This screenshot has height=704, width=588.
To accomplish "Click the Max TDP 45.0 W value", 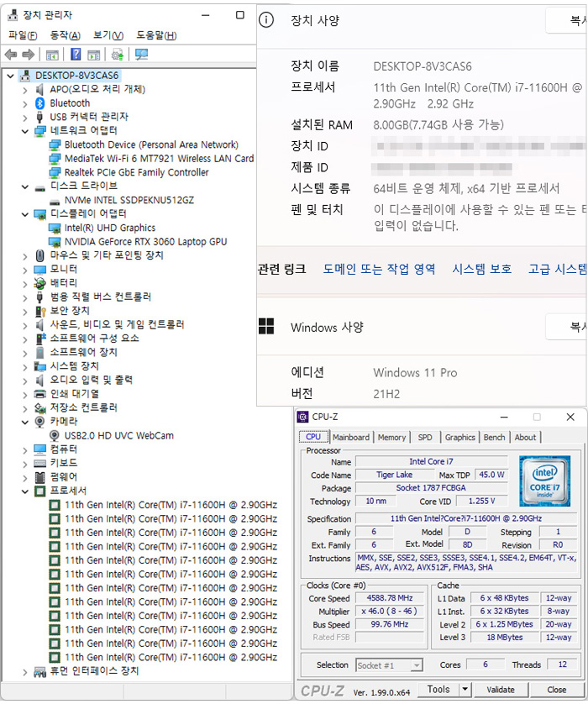I will pos(491,475).
